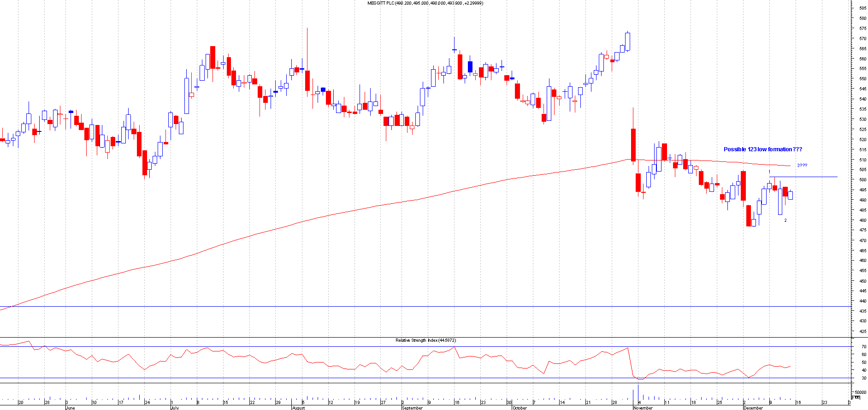Click the June label on the date axis

click(70, 408)
